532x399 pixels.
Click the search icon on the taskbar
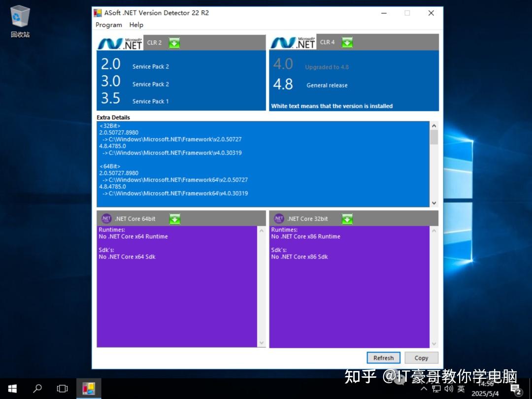37,388
